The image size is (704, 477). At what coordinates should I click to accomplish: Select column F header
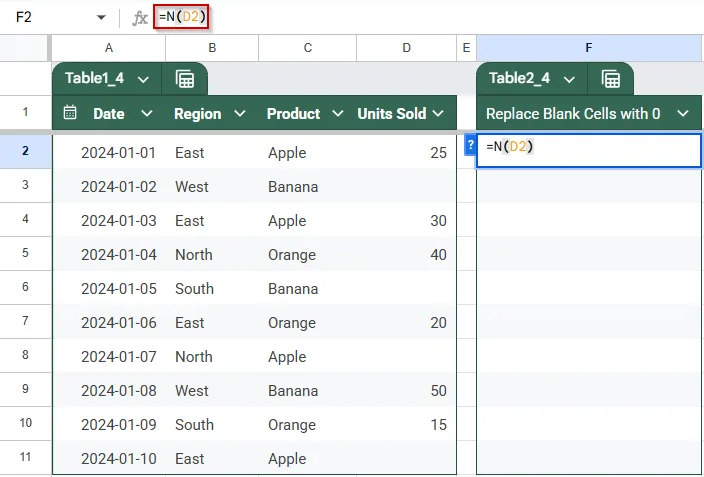[x=589, y=48]
